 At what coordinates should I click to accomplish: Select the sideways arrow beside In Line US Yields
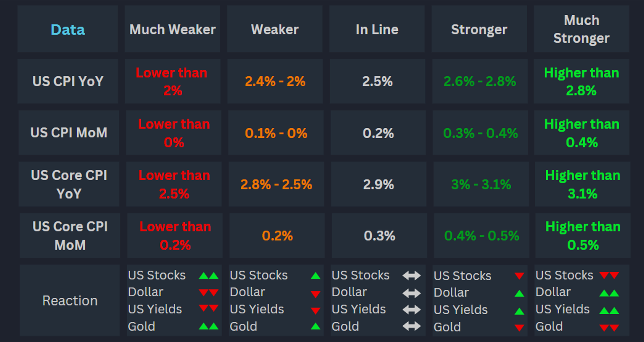tap(411, 310)
